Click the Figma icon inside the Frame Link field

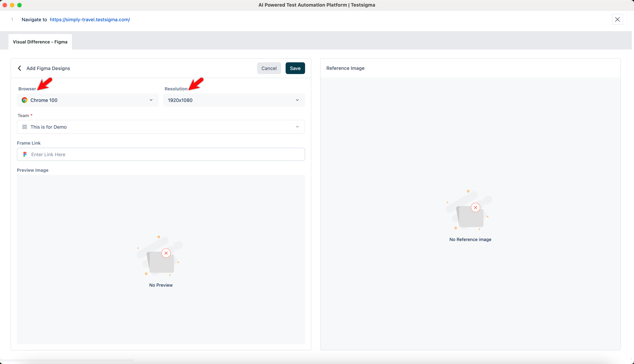pyautogui.click(x=25, y=154)
